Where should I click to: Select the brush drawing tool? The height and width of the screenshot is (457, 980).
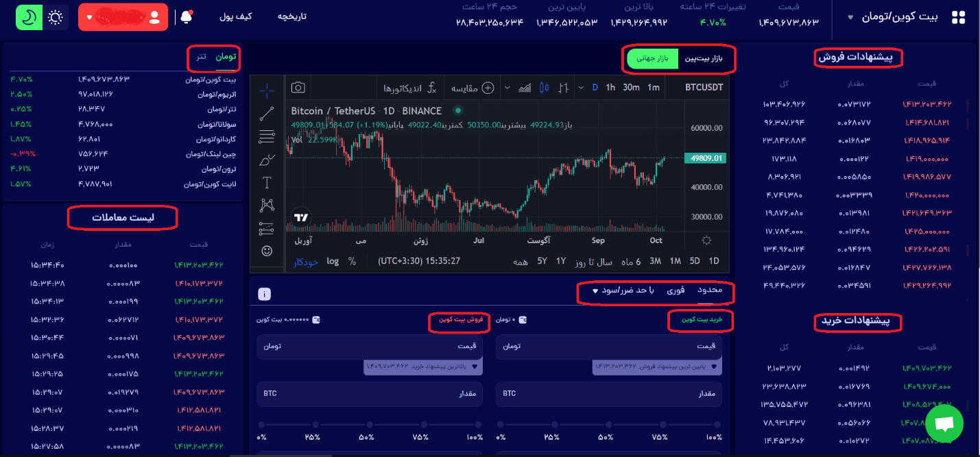pos(267,160)
